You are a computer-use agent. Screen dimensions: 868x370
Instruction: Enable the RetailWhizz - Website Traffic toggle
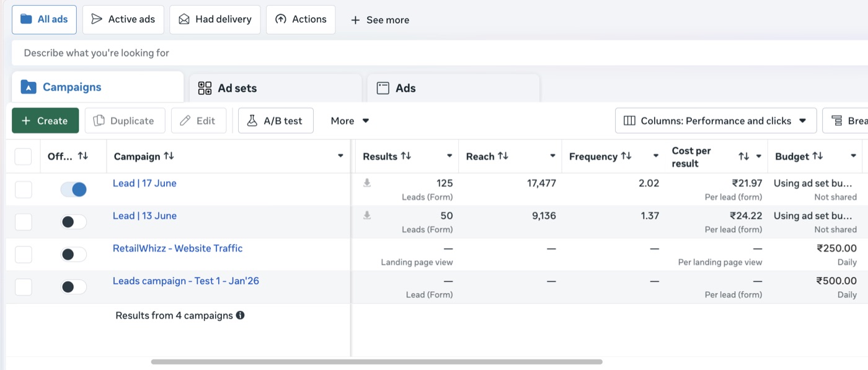point(73,255)
